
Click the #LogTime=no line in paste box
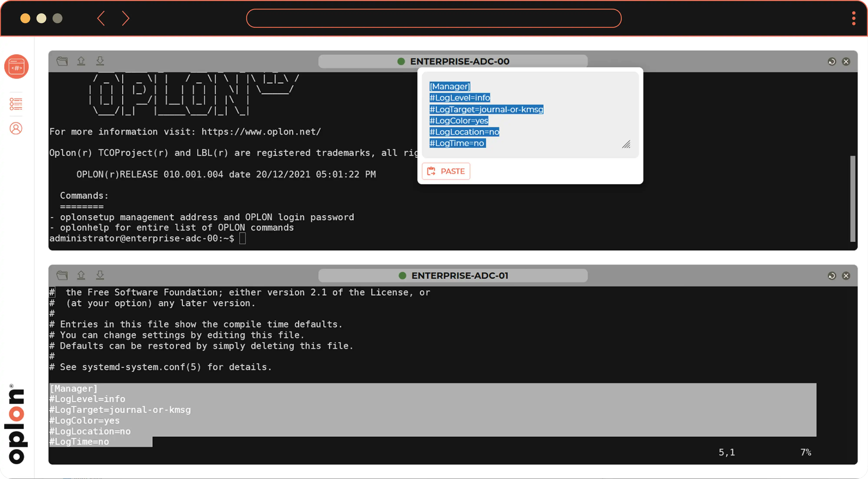pyautogui.click(x=457, y=143)
